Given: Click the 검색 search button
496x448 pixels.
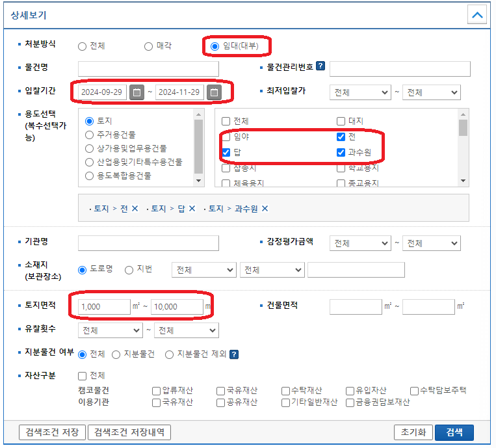Looking at the screenshot, I should tap(454, 432).
